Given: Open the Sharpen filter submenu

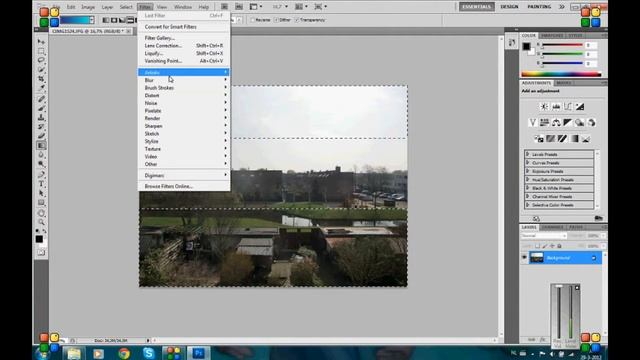Looking at the screenshot, I should click(x=184, y=126).
